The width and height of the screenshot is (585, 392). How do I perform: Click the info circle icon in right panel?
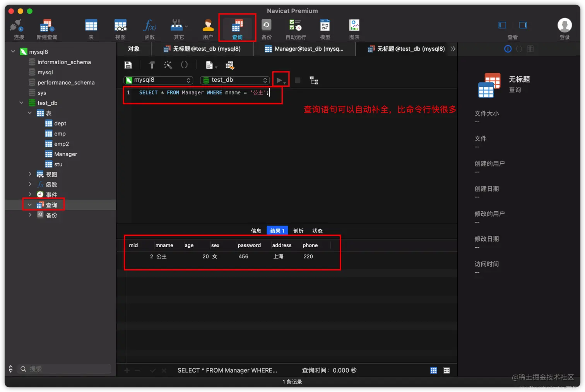click(508, 49)
